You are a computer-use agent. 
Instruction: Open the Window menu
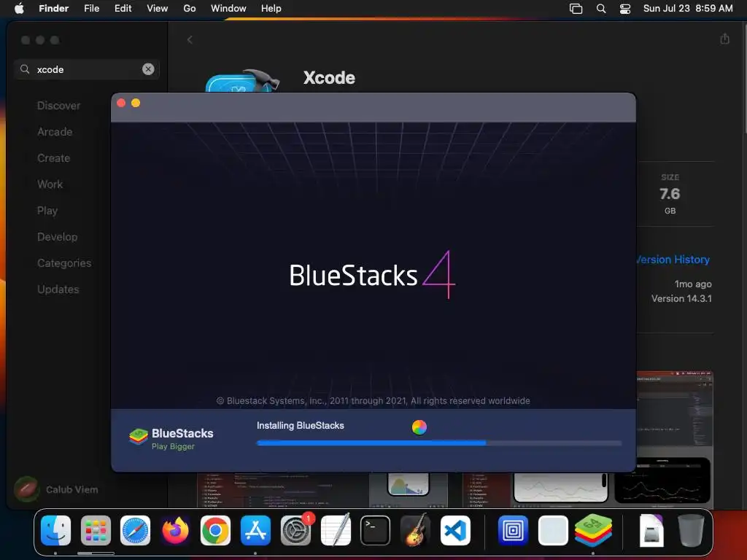pos(228,8)
